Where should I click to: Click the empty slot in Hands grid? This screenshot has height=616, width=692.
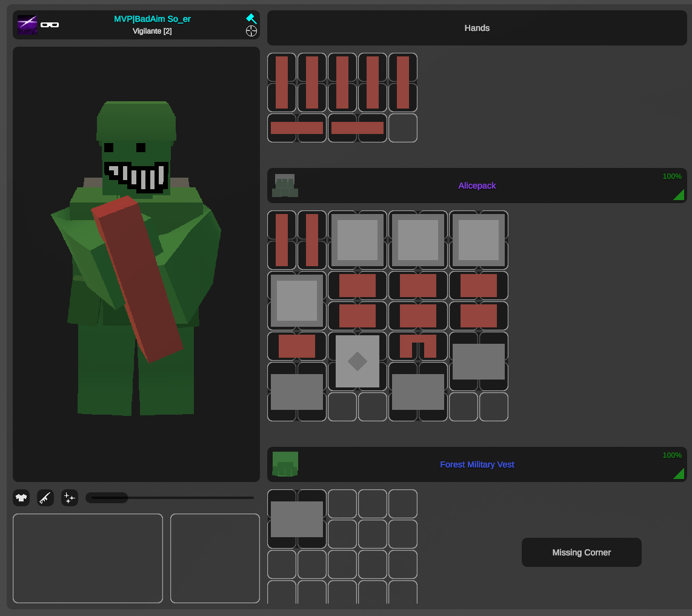402,128
